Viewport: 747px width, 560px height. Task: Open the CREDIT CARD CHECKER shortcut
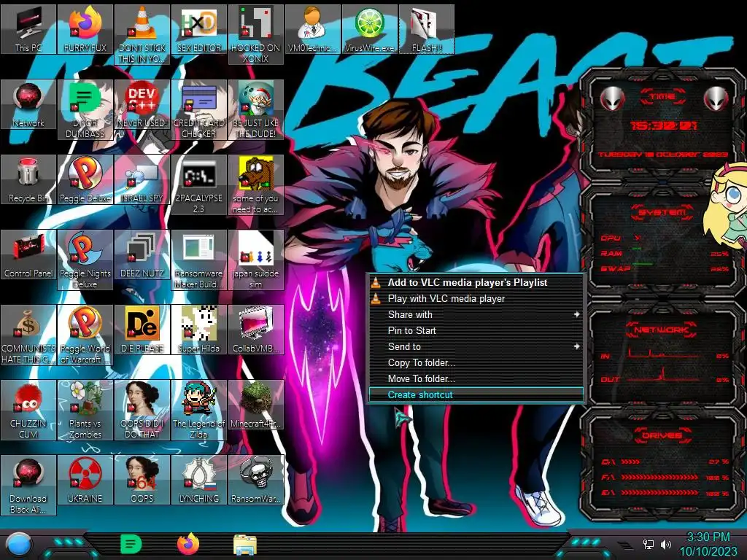198,109
